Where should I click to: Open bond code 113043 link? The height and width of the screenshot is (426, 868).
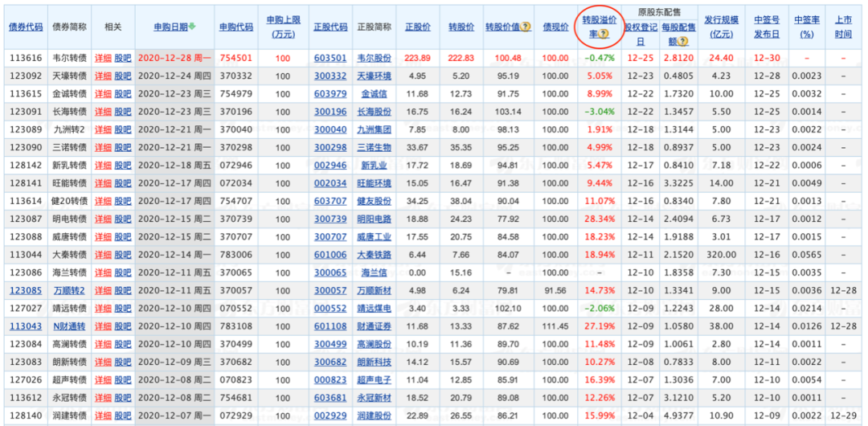tap(26, 326)
